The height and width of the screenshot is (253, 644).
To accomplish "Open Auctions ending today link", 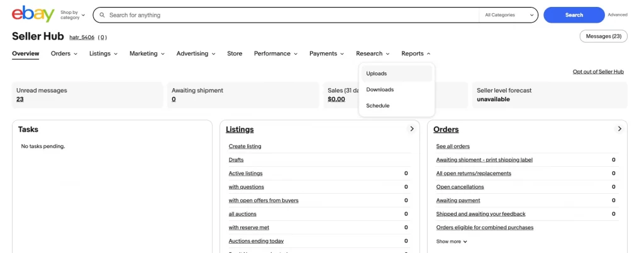I will point(257,241).
